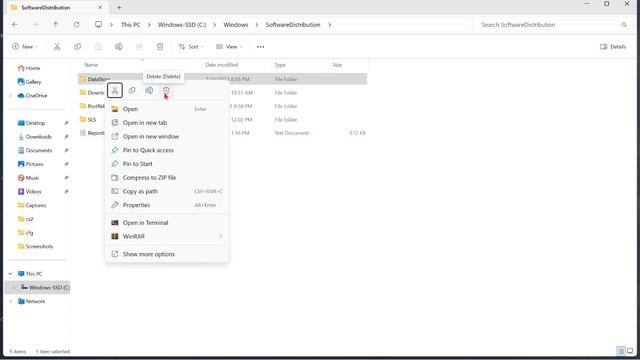The image size is (640, 360).
Task: Open the View dropdown
Action: (x=229, y=47)
